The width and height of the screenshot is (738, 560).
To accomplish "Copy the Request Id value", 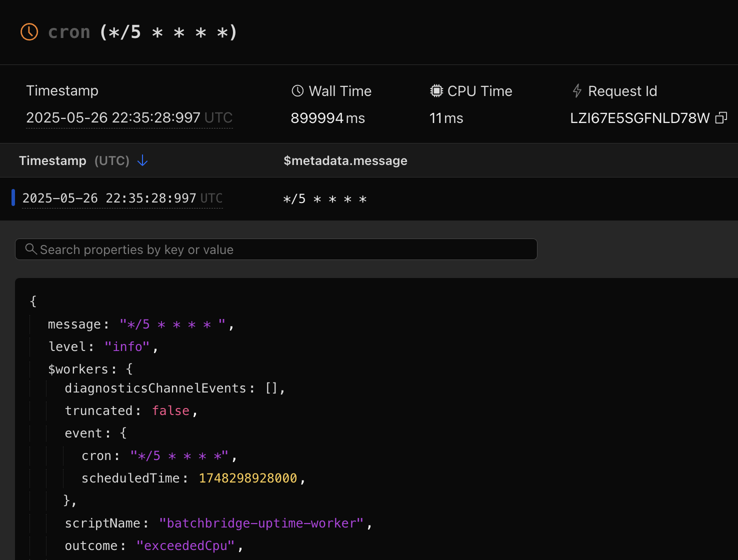I will tap(721, 118).
